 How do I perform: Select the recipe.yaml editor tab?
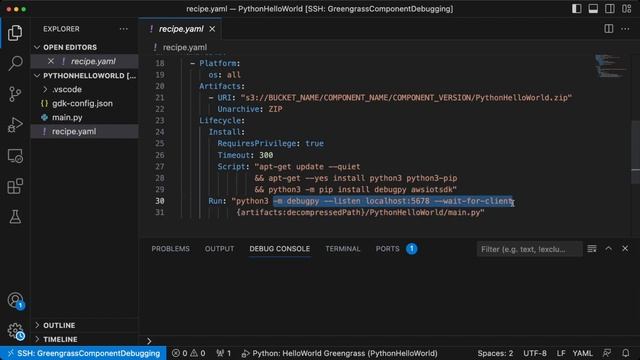pyautogui.click(x=181, y=29)
